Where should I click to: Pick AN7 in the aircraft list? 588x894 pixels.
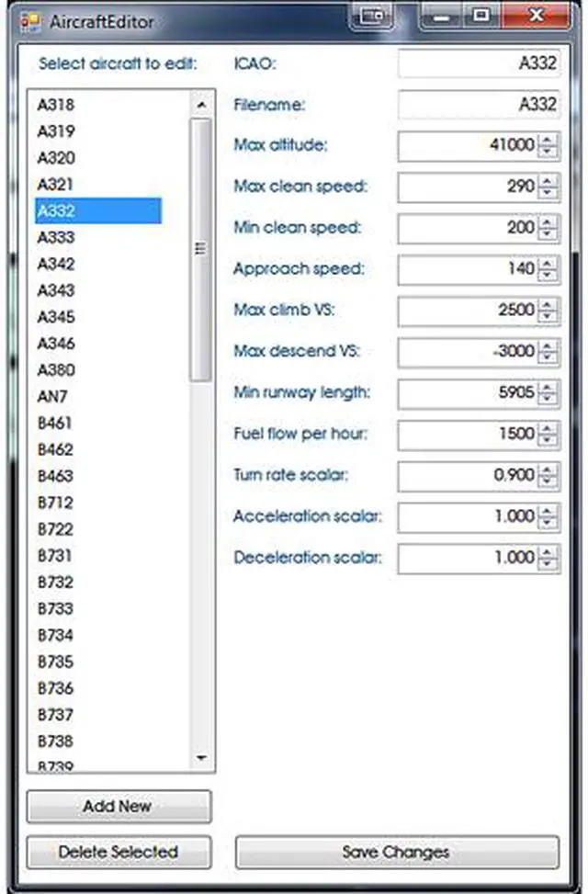[x=52, y=397]
